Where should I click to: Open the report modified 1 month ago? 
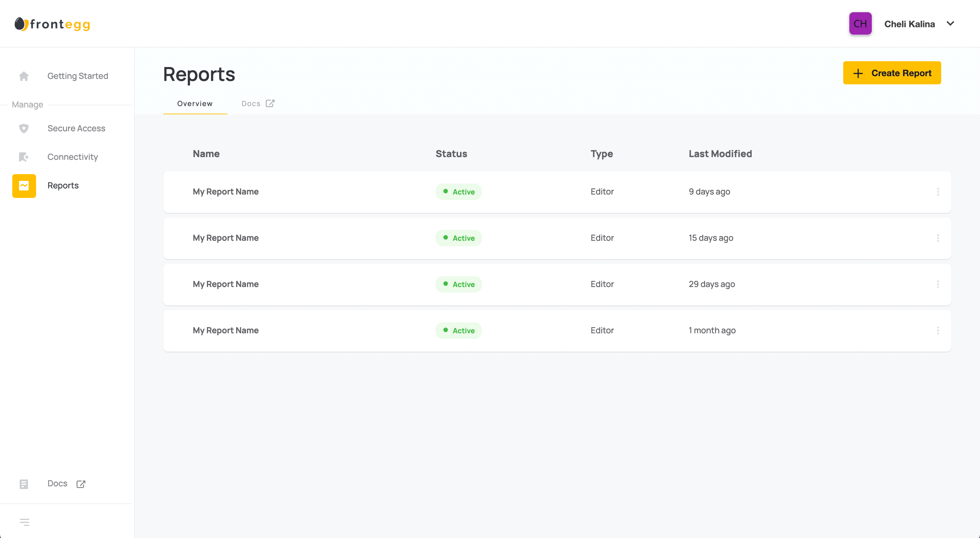[226, 331]
